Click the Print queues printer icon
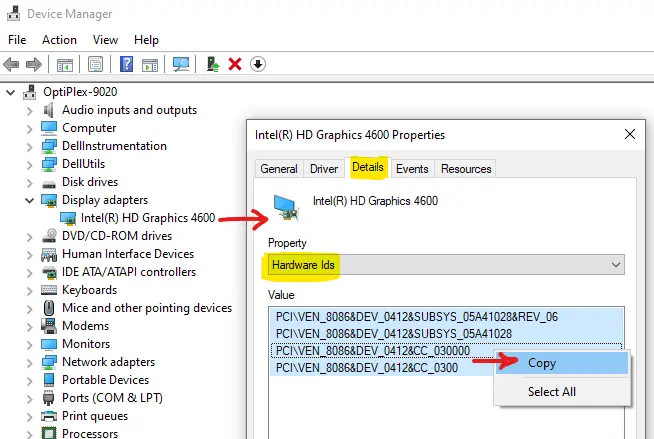The height and width of the screenshot is (439, 654). coord(49,416)
